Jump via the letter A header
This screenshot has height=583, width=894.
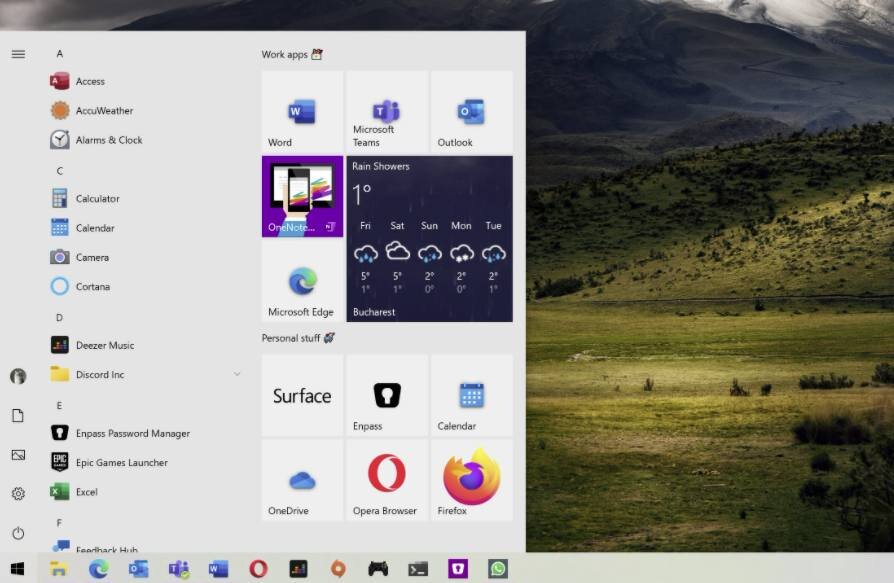[59, 54]
